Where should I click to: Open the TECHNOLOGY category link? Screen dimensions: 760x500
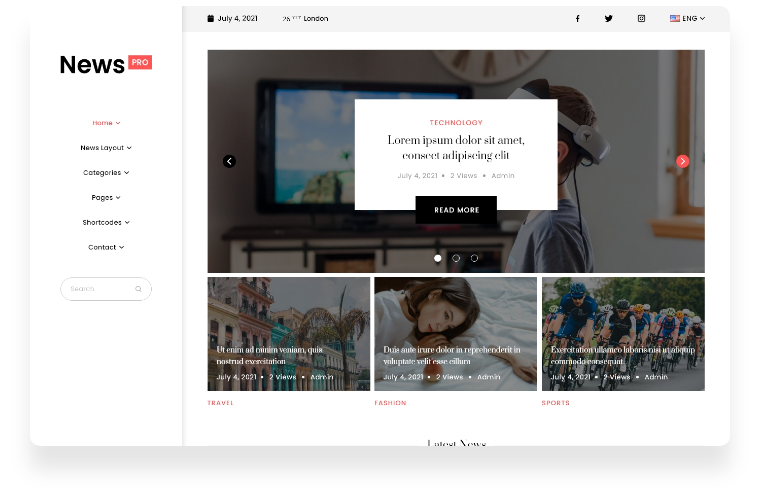pyautogui.click(x=456, y=123)
